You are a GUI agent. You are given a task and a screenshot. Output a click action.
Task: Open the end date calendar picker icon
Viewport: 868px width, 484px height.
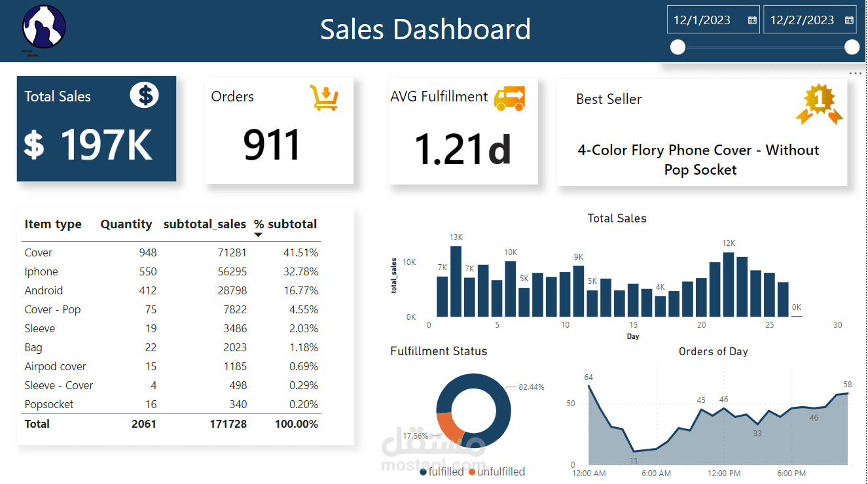pyautogui.click(x=849, y=20)
